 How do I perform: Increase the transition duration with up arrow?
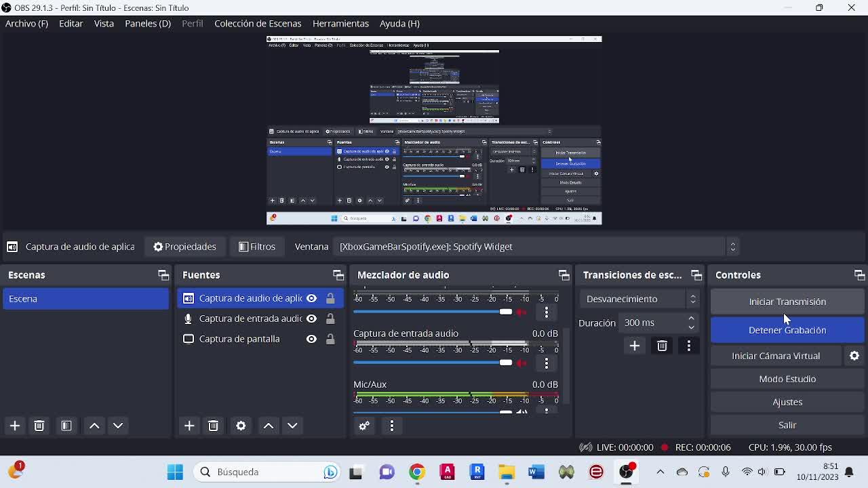[x=691, y=319]
